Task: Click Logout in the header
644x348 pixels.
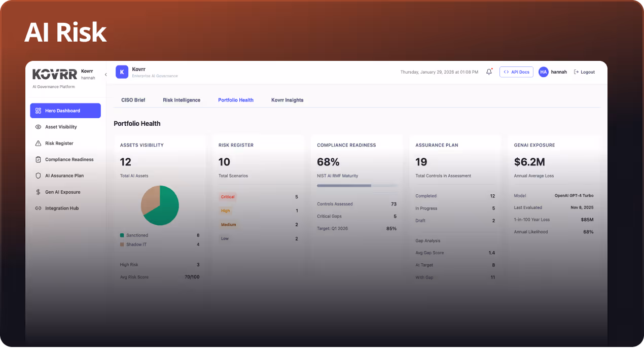Action: click(584, 72)
